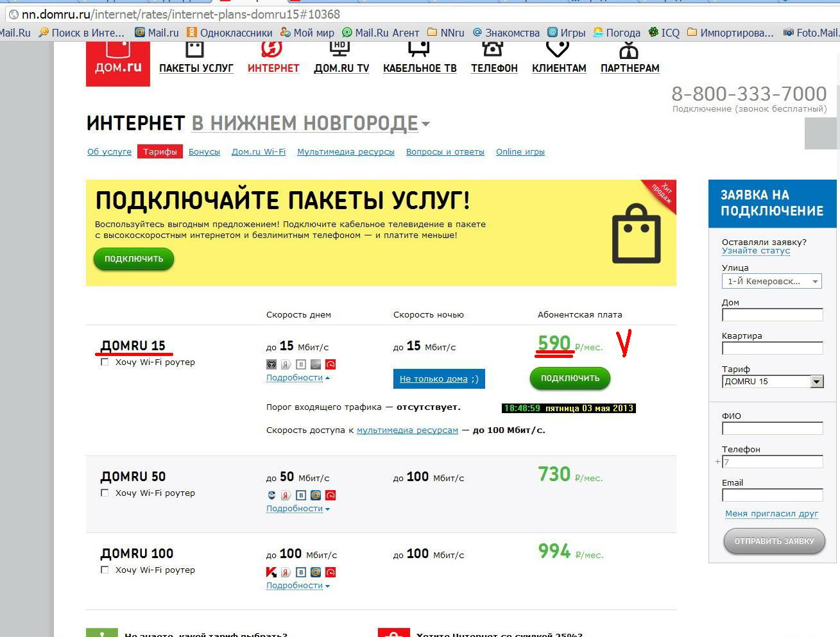Click the blue shield icon in ДОМRU 50 row
The image size is (840, 637).
point(271,495)
